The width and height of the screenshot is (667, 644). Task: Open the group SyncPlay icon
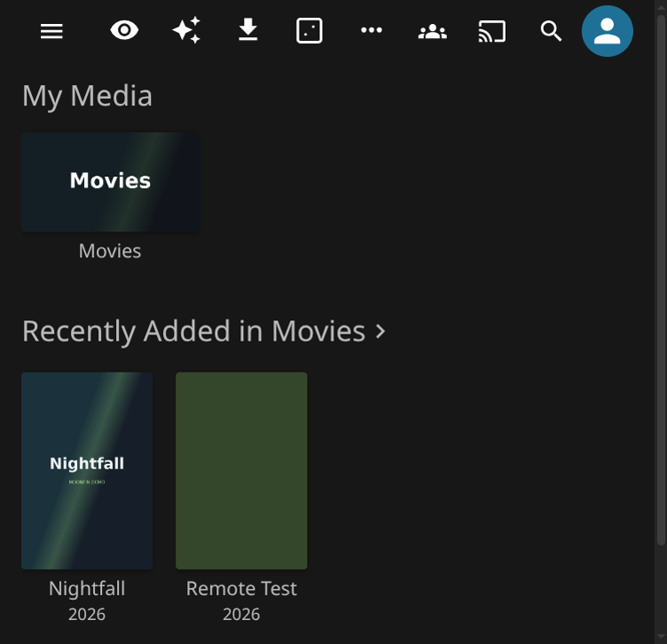click(432, 31)
